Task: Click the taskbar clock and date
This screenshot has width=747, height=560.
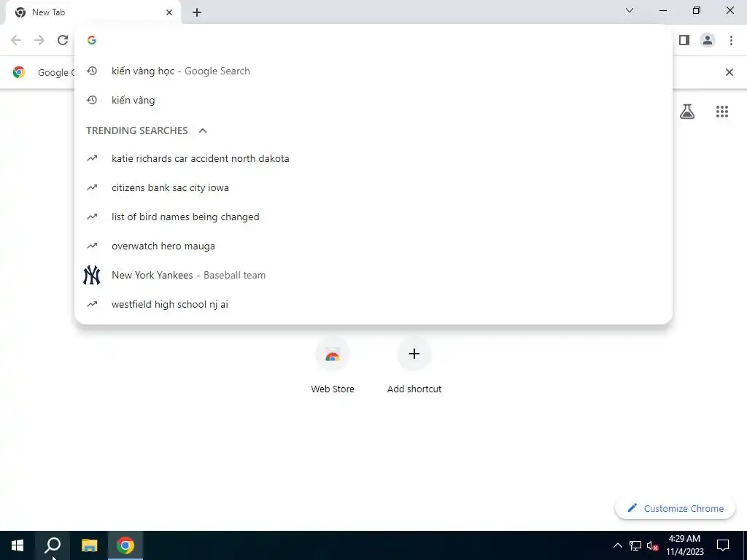Action: 684,545
